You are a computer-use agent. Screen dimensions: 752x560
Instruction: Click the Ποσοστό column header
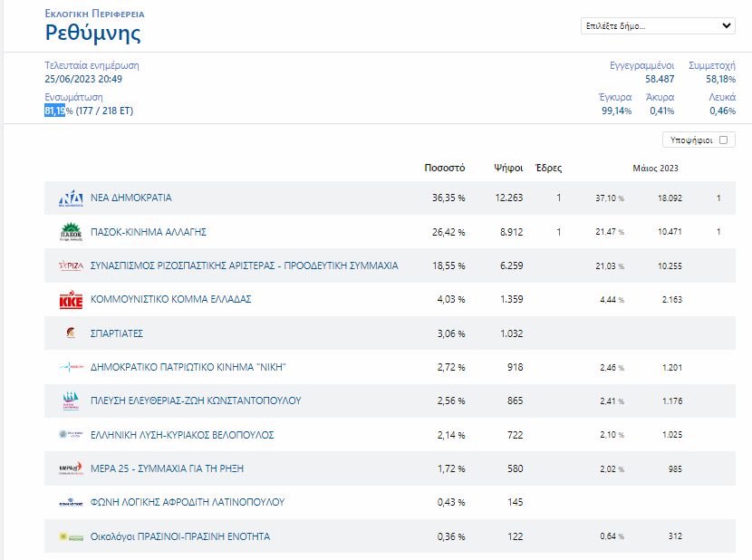tap(445, 168)
